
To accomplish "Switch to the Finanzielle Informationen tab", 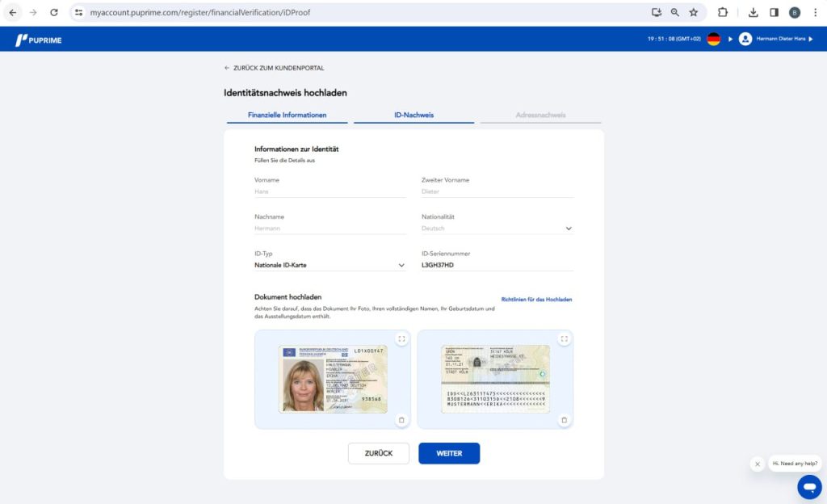I will click(x=287, y=115).
